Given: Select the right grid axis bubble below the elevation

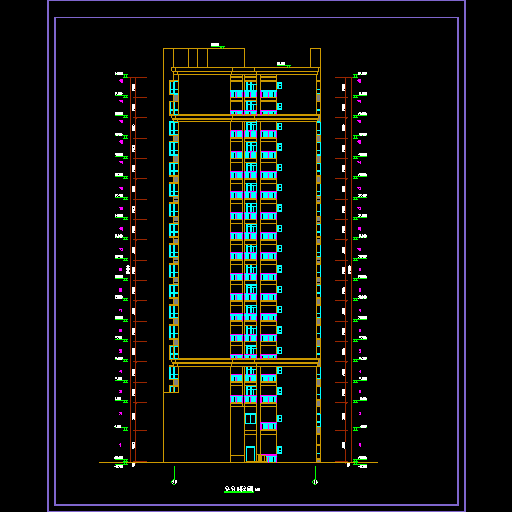Looking at the screenshot, I should point(315,482).
